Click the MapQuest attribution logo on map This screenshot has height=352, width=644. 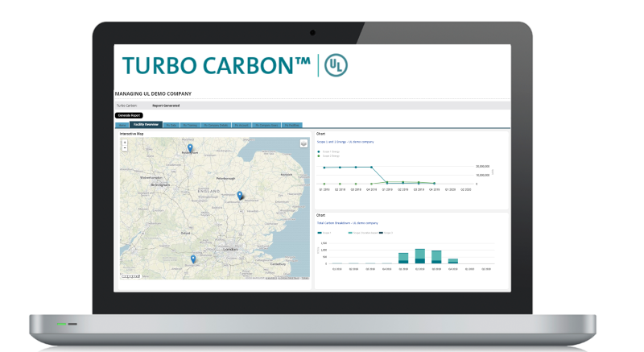[131, 276]
